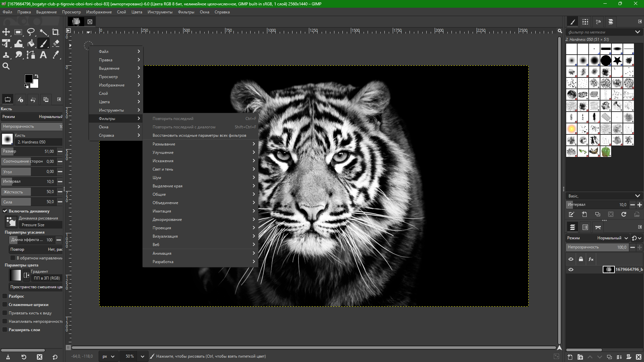Create a new layer group

(580, 357)
